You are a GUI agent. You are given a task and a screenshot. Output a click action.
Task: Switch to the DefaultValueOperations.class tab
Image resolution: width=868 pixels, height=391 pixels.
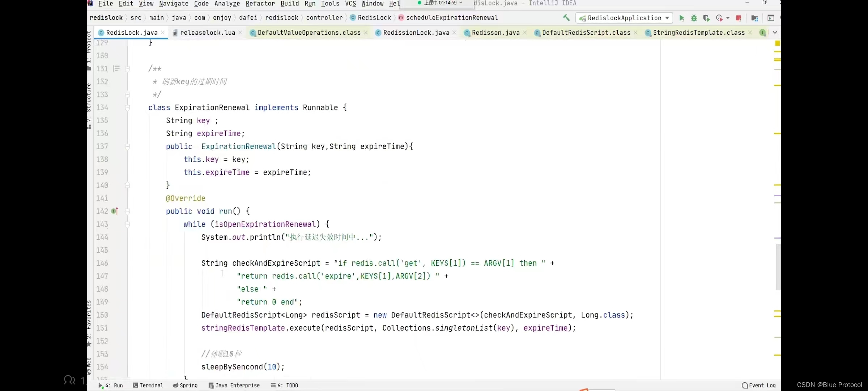[309, 33]
